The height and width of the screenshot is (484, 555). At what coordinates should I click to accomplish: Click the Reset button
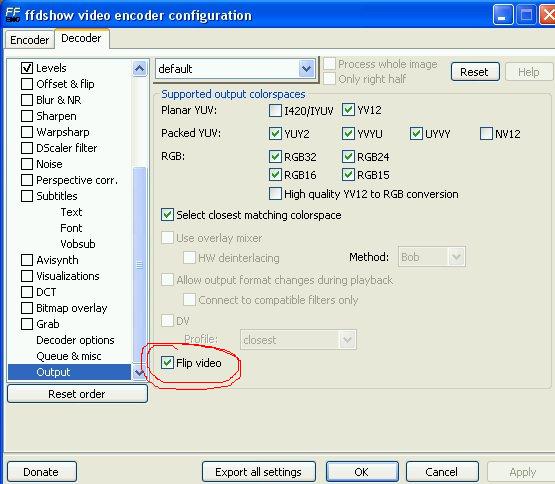tap(475, 72)
